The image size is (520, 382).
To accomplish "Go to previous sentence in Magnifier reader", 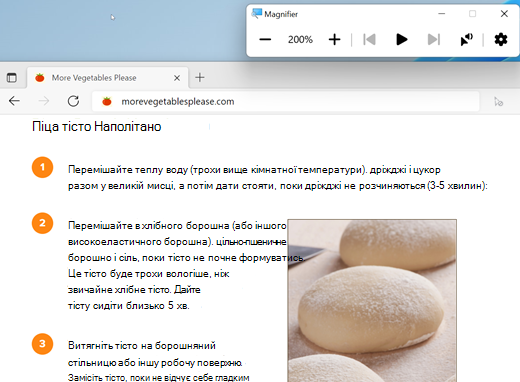I will coord(369,39).
